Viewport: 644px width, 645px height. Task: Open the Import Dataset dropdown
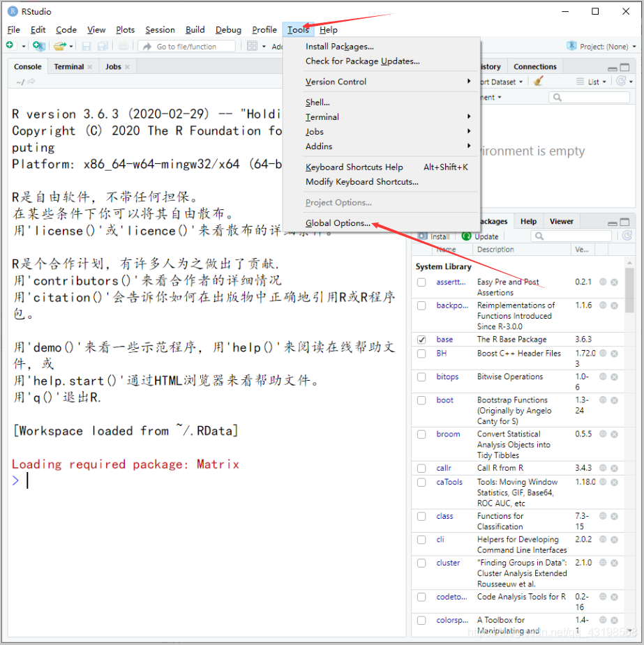[x=501, y=82]
